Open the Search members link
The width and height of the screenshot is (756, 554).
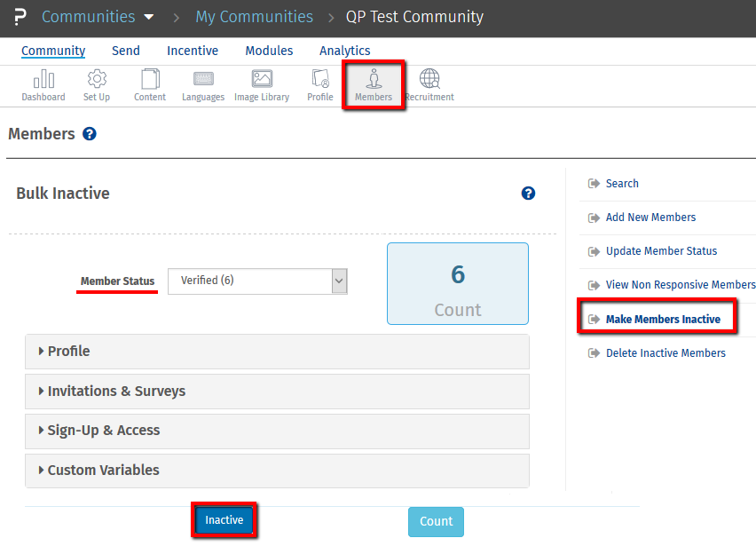coord(622,184)
